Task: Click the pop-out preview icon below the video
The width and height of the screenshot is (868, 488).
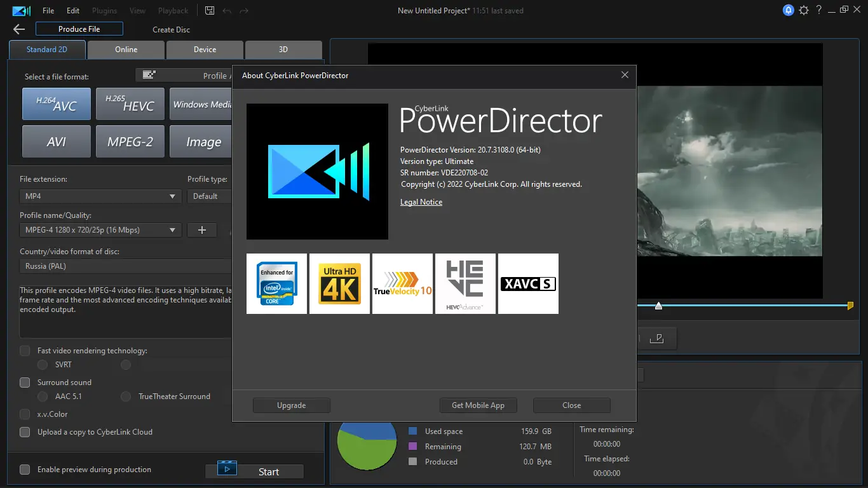Action: coord(656,339)
